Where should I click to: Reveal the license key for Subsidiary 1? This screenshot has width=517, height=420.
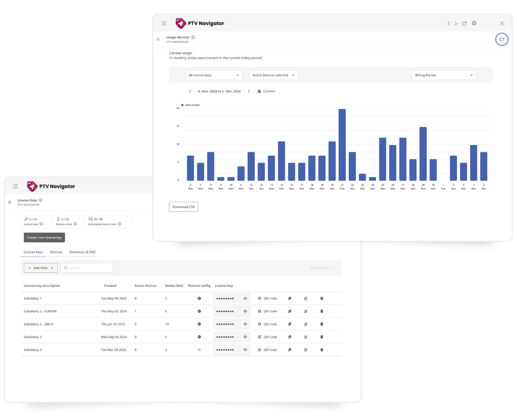[x=245, y=298]
